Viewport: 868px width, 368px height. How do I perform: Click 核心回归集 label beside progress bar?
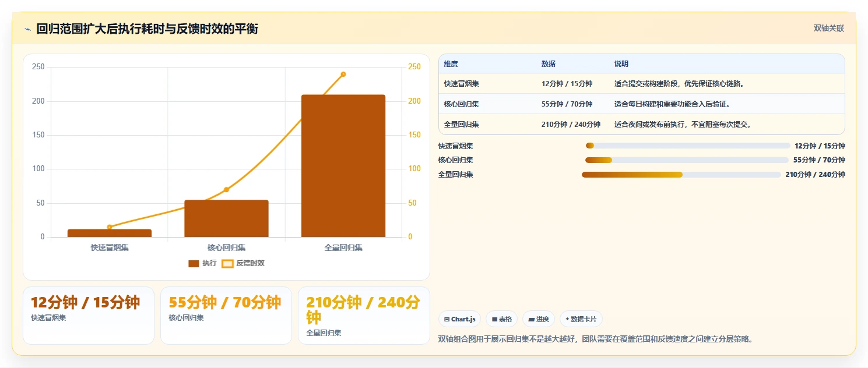(456, 160)
